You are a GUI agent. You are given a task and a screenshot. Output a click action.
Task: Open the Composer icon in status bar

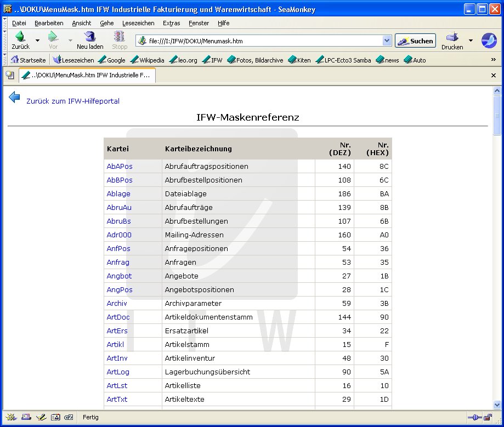click(40, 417)
